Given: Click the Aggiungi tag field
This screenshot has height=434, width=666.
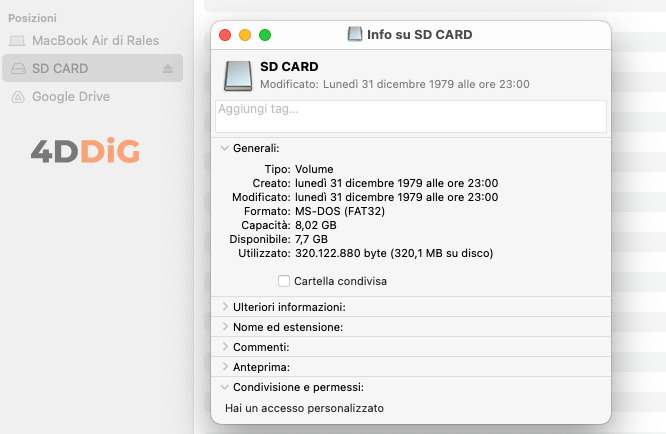Looking at the screenshot, I should 411,116.
